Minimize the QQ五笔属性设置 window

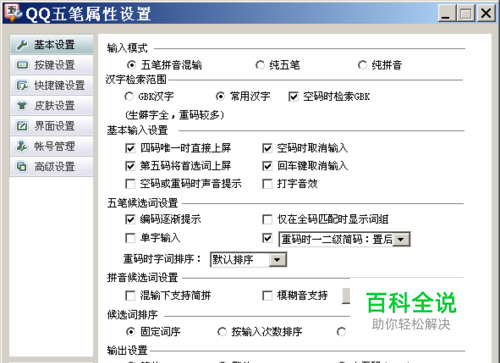[447, 14]
